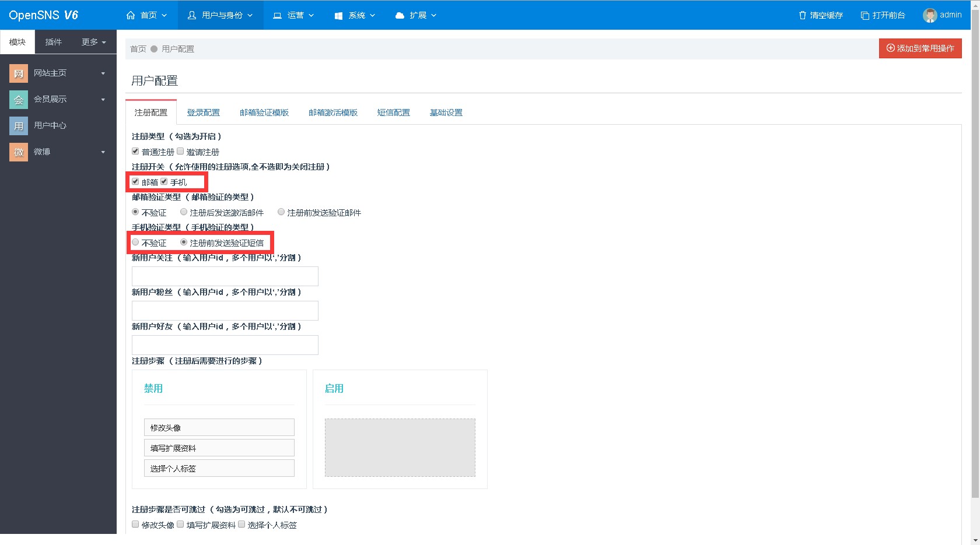
Task: Select the 插件 sidebar tab
Action: pos(54,42)
